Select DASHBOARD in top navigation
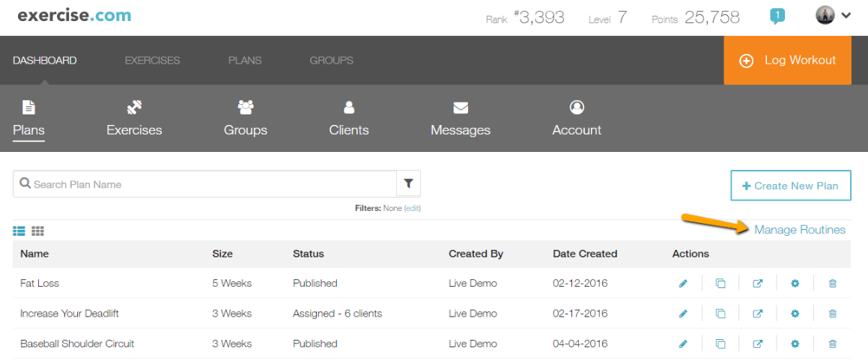This screenshot has width=868, height=360. 45,61
